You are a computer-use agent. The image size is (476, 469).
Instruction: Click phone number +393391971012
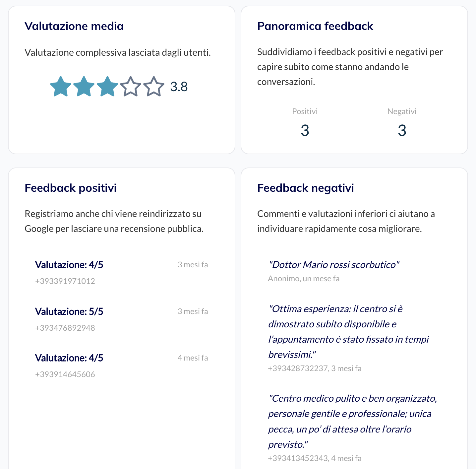pyautogui.click(x=65, y=281)
